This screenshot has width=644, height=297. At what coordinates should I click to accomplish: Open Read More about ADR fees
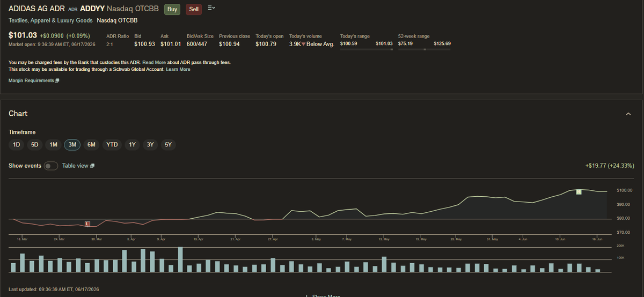click(x=154, y=62)
